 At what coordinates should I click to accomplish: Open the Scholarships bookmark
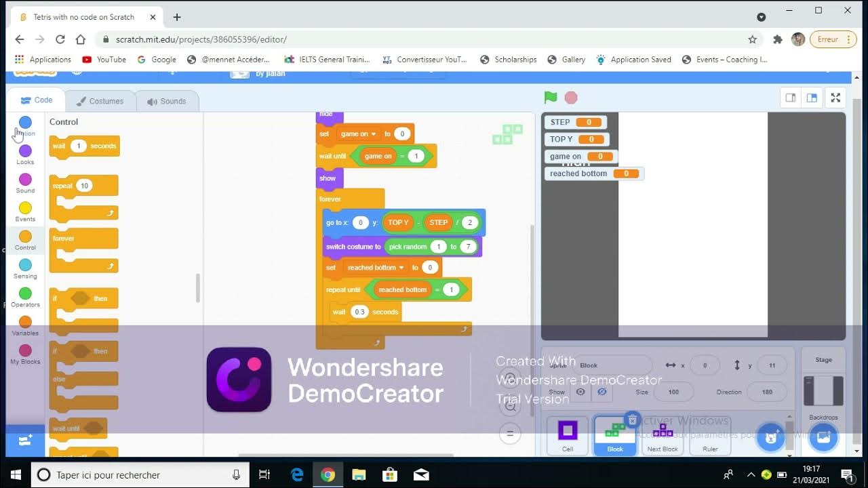tap(509, 60)
